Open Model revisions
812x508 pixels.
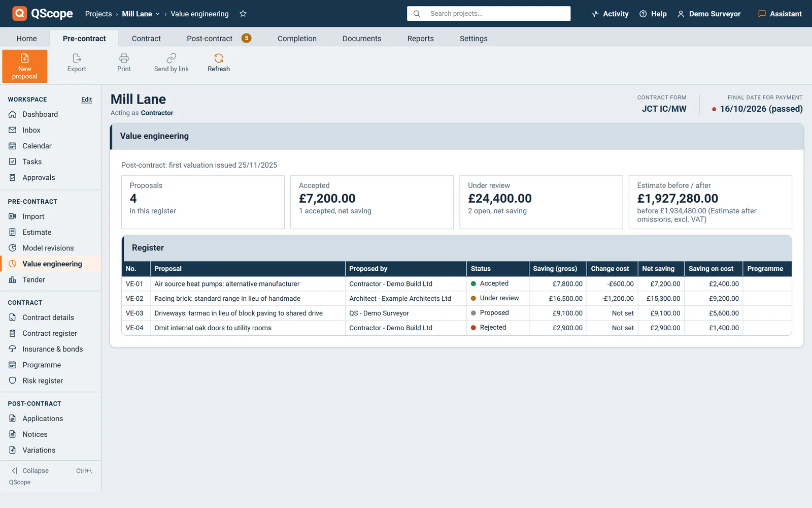pos(50,248)
